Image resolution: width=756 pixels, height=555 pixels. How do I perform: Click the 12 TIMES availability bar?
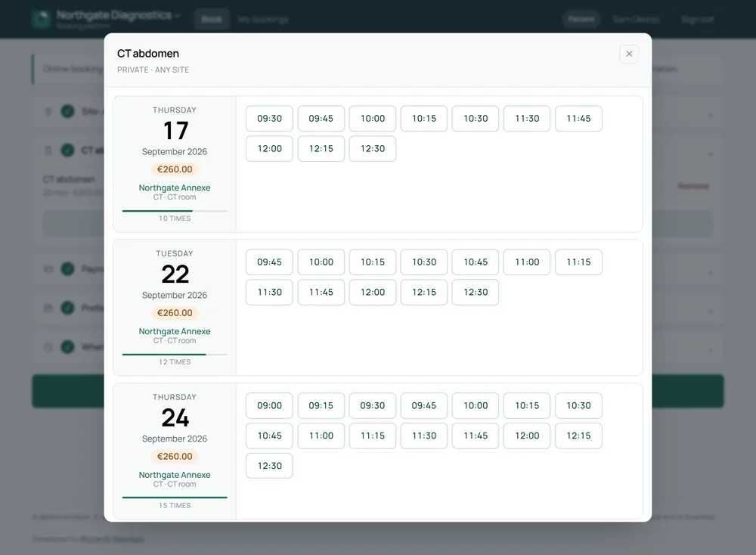point(175,355)
